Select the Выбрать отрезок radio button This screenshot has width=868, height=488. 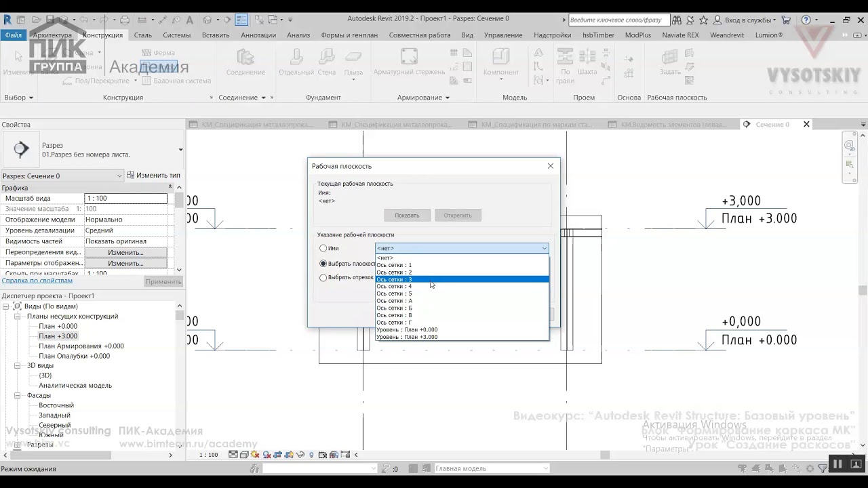pyautogui.click(x=323, y=277)
